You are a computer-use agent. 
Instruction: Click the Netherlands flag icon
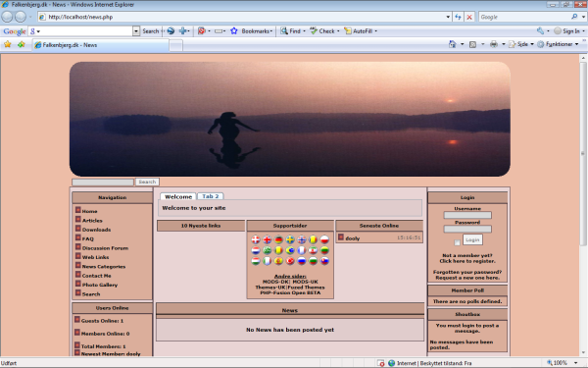click(x=256, y=250)
